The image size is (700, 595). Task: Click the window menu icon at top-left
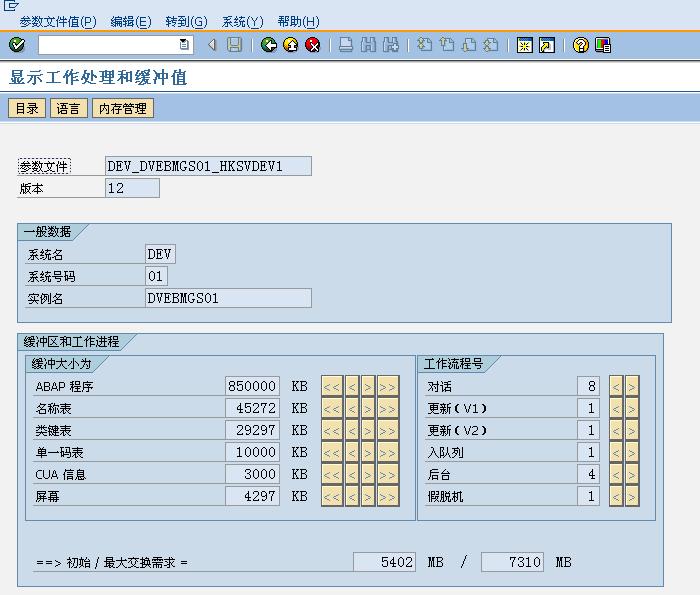11,5
